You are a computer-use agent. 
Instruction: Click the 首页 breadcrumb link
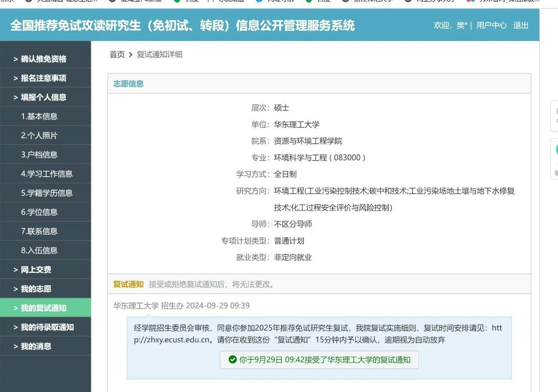(x=117, y=55)
